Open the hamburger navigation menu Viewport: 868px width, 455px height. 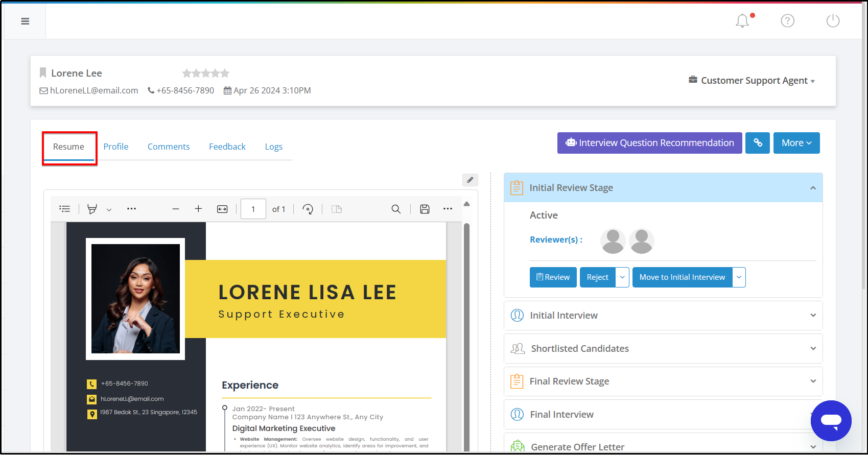[x=25, y=21]
